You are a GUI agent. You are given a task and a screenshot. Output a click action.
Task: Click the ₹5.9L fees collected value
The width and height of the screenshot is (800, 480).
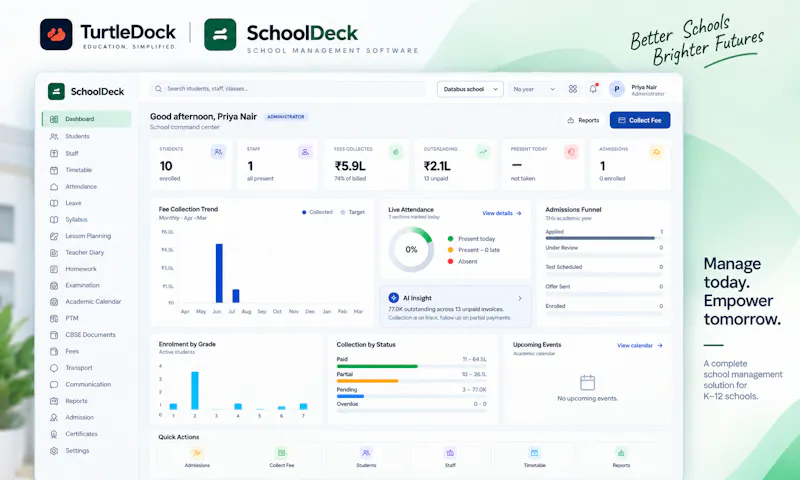(350, 166)
